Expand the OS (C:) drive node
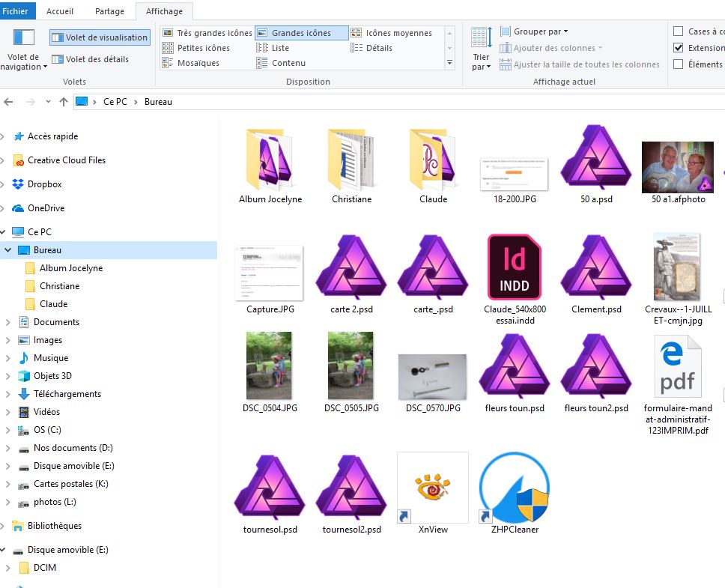The width and height of the screenshot is (725, 588). [7, 431]
